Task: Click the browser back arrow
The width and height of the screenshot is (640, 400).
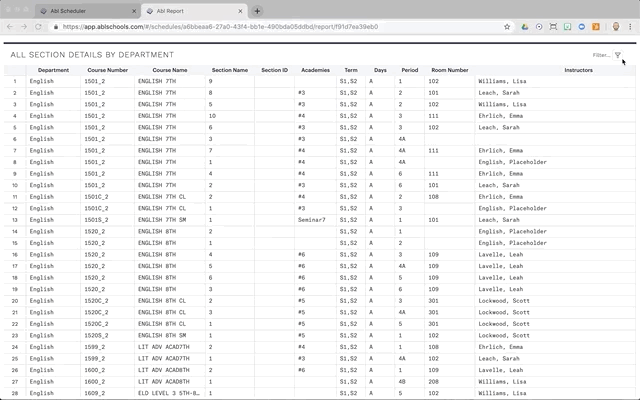Action: tap(9, 27)
